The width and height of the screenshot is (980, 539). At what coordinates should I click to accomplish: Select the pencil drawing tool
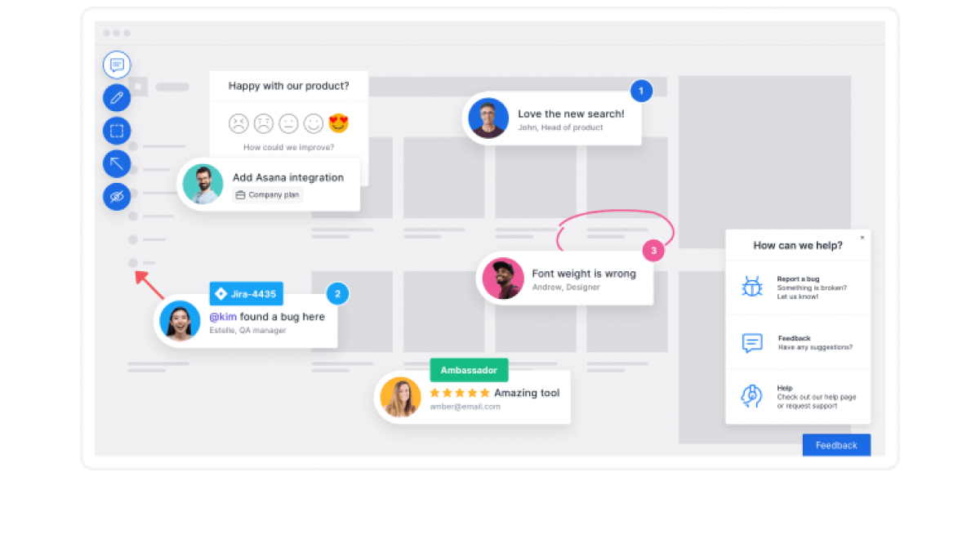117,97
